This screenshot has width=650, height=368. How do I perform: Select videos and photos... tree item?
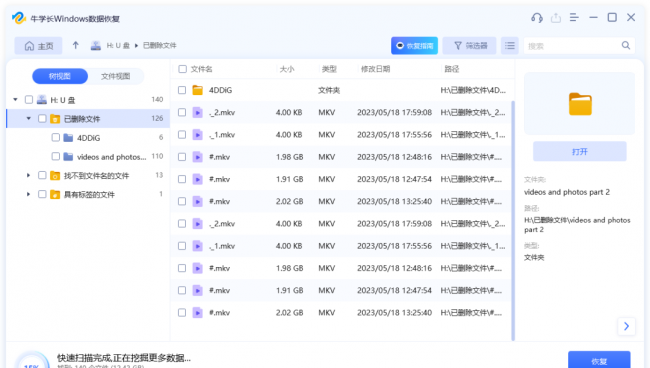112,157
